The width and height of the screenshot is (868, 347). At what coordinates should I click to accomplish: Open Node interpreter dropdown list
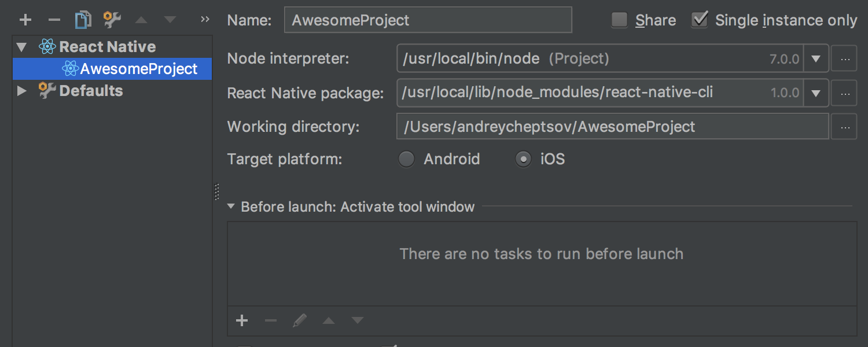816,59
